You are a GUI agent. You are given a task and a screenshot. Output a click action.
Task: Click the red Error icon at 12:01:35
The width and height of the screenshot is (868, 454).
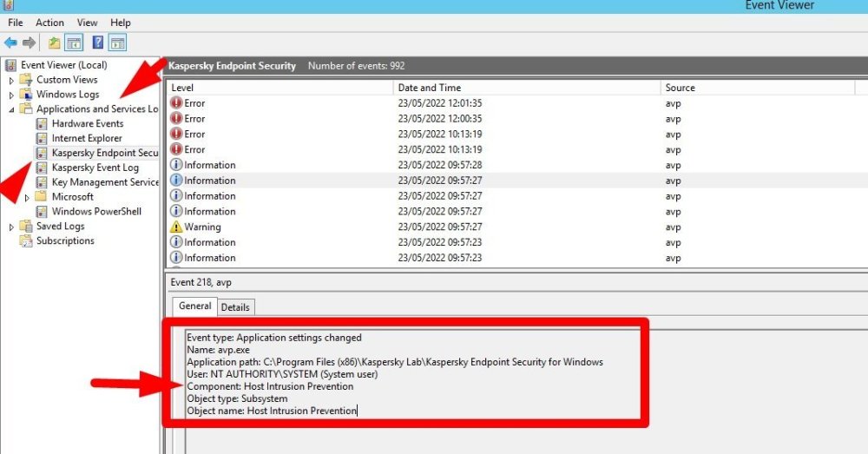[x=176, y=103]
